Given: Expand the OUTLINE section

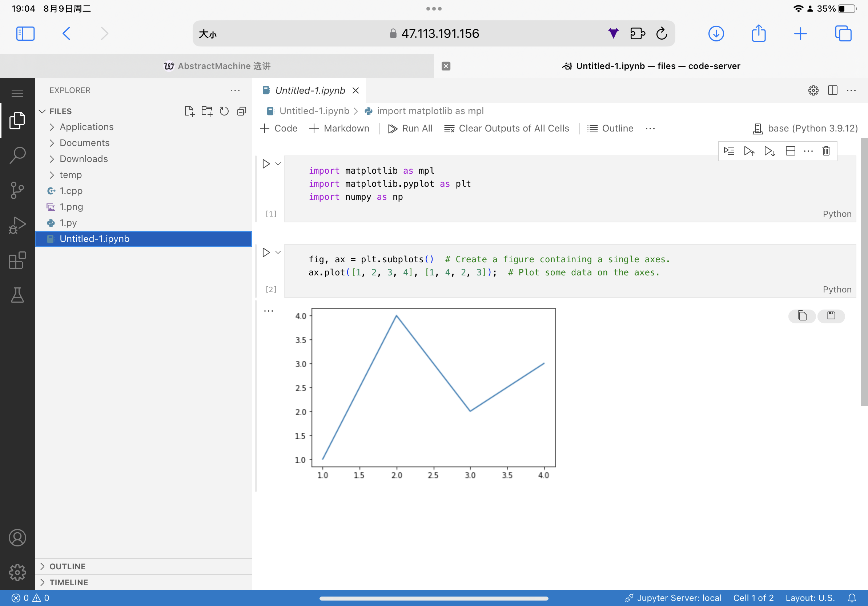Looking at the screenshot, I should click(143, 566).
